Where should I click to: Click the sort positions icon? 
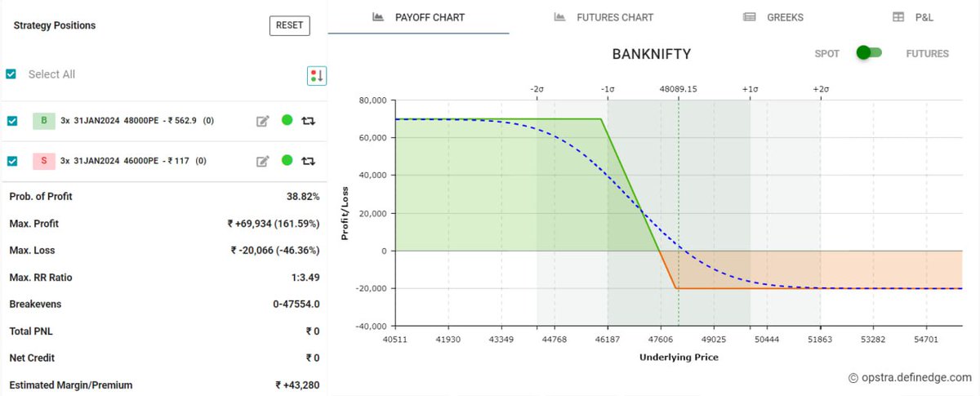click(x=317, y=76)
